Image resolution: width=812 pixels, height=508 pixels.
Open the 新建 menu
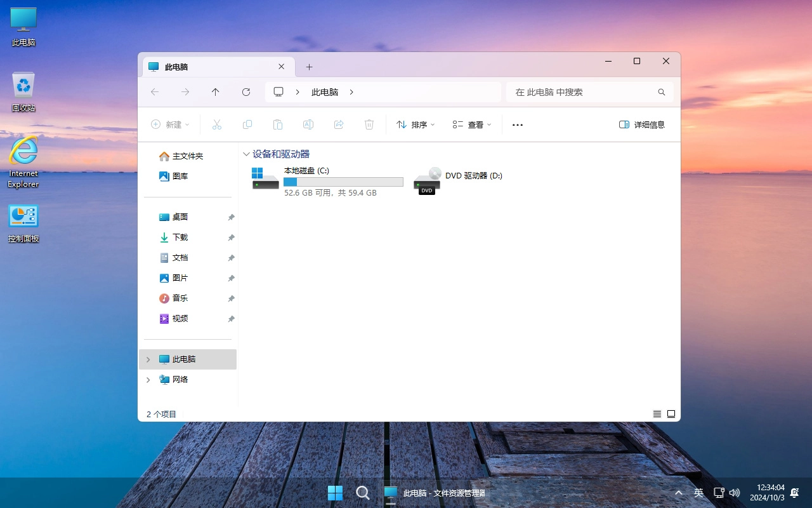[x=169, y=124]
